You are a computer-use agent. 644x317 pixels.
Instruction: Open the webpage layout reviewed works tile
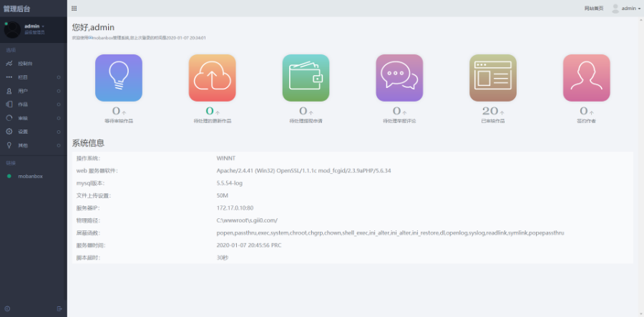click(493, 77)
